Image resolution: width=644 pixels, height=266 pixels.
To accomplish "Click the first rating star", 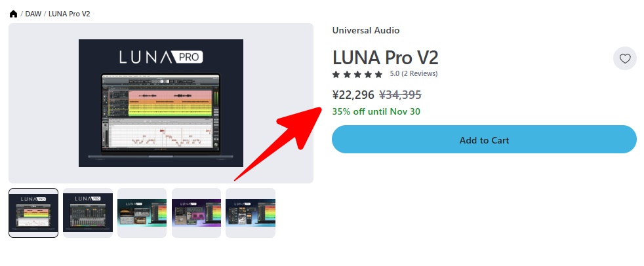I will tap(336, 74).
